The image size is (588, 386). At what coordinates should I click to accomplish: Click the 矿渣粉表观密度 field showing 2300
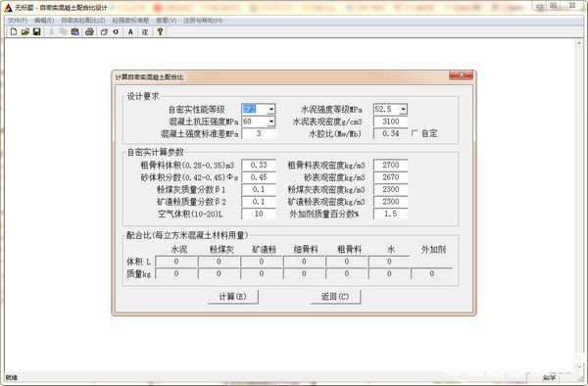pyautogui.click(x=390, y=202)
